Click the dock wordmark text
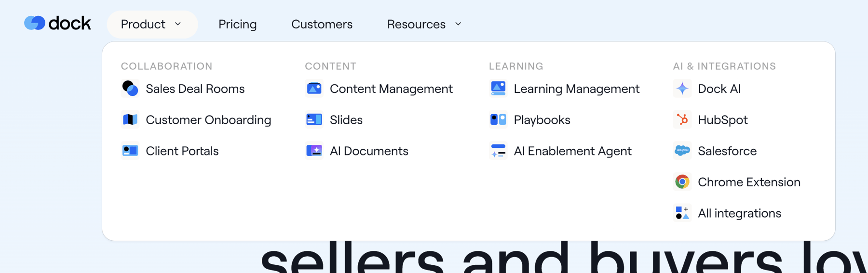Screen dimensions: 868x273 coord(69,23)
